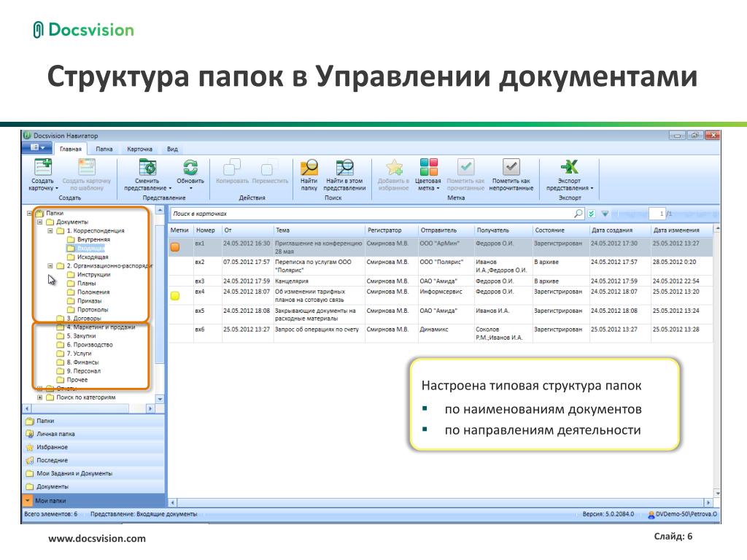Switch to the Главная ribbon tab
This screenshot has width=747, height=560.
(71, 149)
